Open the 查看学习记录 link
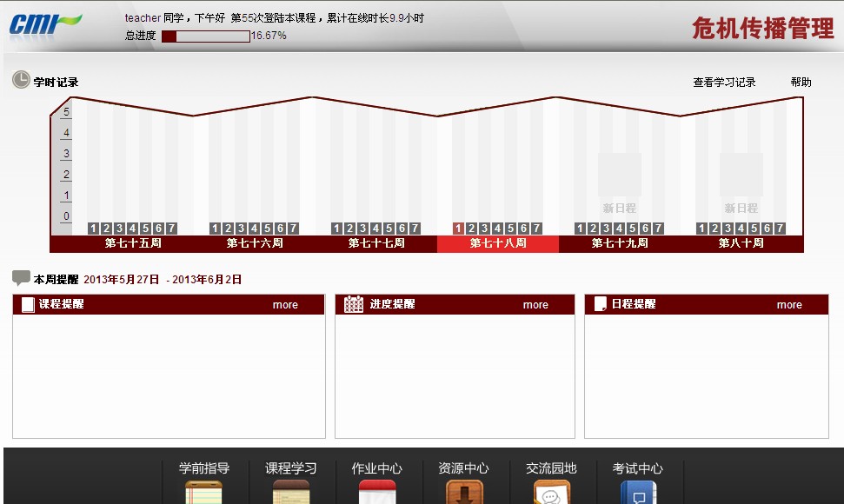 coord(724,83)
